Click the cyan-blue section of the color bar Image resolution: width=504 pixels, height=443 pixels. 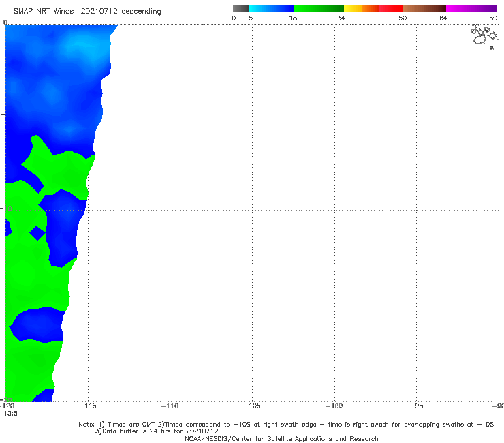pos(272,8)
